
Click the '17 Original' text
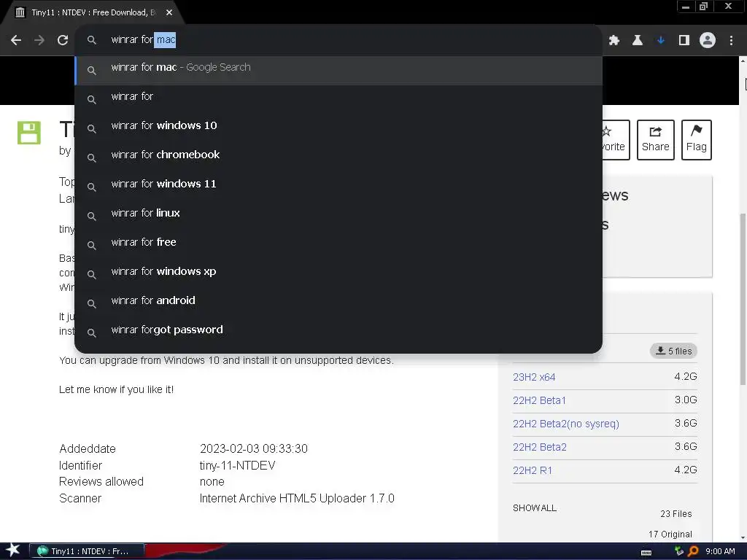pos(670,534)
